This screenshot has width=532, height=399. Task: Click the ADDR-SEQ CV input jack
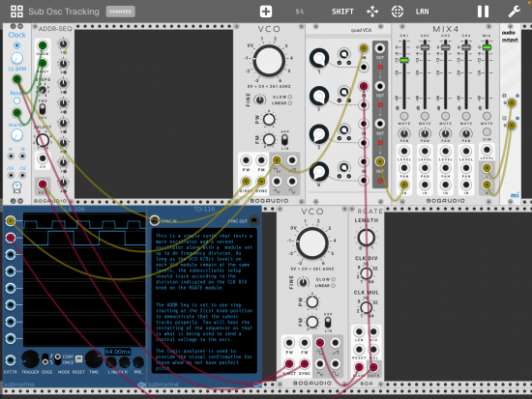click(43, 158)
